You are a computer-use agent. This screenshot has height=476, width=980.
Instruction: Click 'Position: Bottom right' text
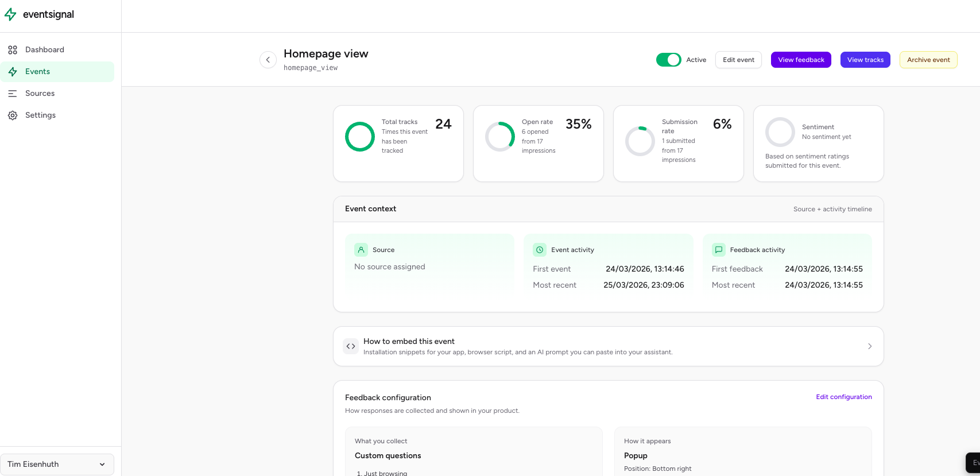pos(658,469)
